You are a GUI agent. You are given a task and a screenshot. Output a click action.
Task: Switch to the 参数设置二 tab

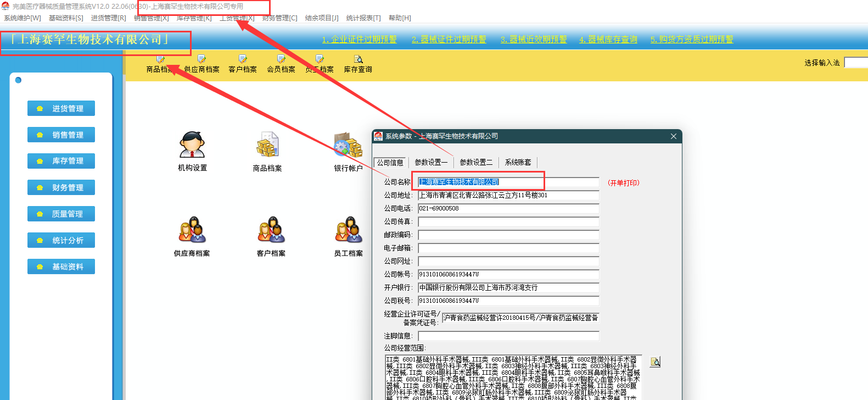[x=476, y=162]
